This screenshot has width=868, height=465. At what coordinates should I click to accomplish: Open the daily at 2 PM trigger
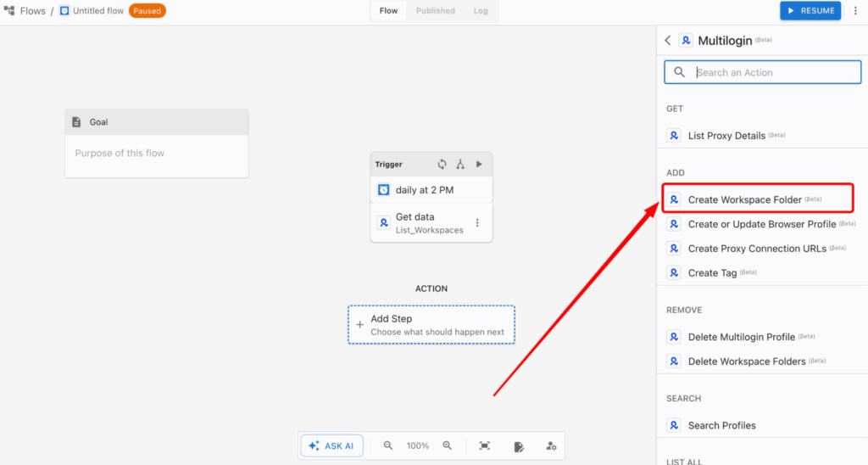pyautogui.click(x=431, y=190)
